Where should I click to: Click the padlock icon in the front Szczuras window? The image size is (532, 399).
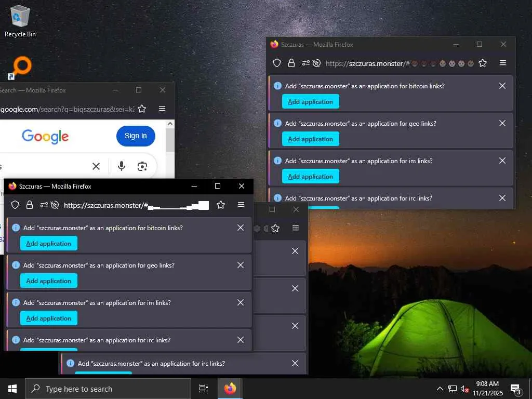click(30, 205)
